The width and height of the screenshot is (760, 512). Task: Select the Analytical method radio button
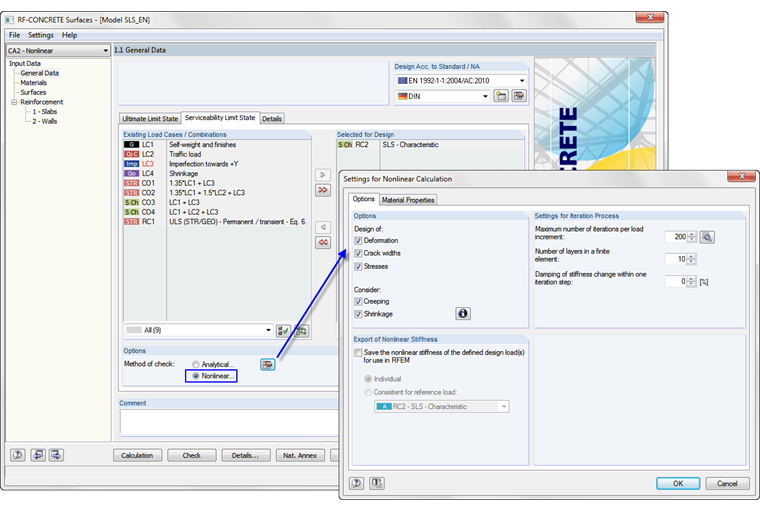[196, 364]
